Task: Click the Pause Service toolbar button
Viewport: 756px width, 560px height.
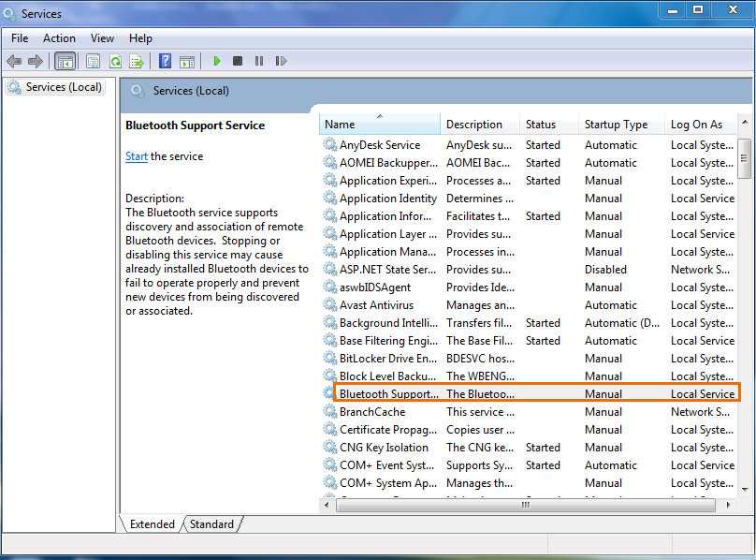Action: pos(259,61)
